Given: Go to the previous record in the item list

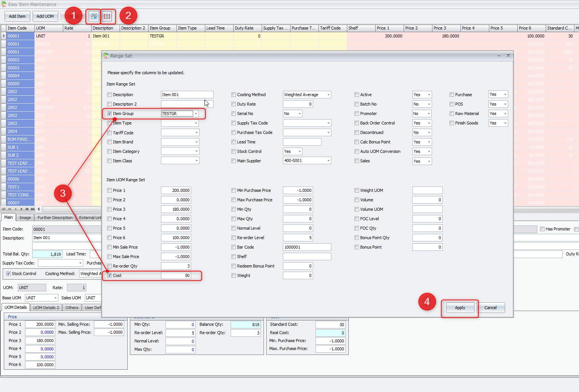Looking at the screenshot, I should coord(16,209).
